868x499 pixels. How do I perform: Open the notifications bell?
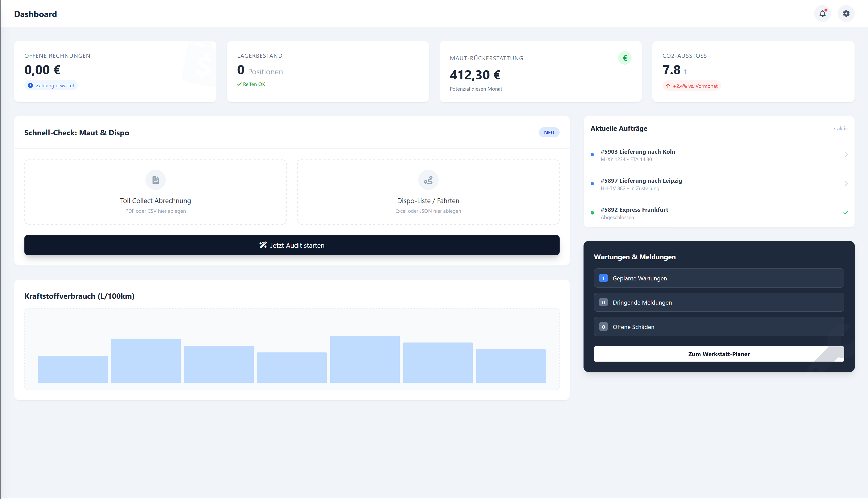coord(823,13)
